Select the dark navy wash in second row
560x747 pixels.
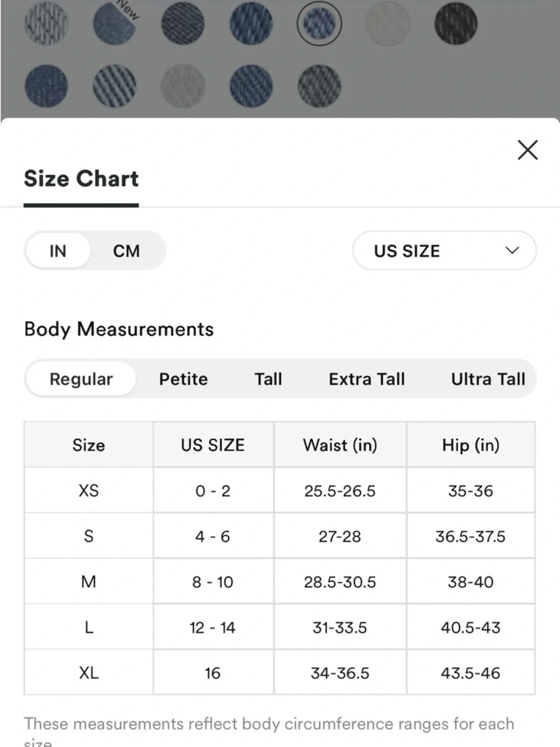pos(46,85)
